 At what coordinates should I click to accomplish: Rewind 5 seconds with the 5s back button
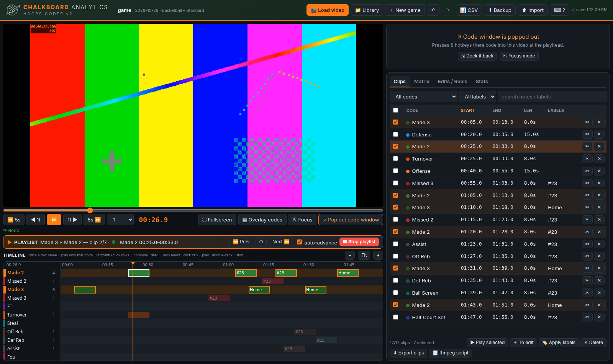click(14, 220)
